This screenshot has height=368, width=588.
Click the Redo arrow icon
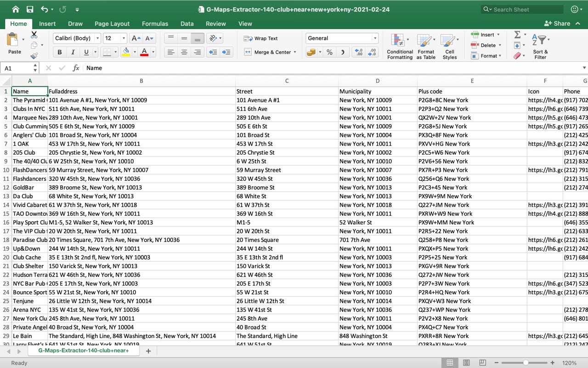coord(62,9)
